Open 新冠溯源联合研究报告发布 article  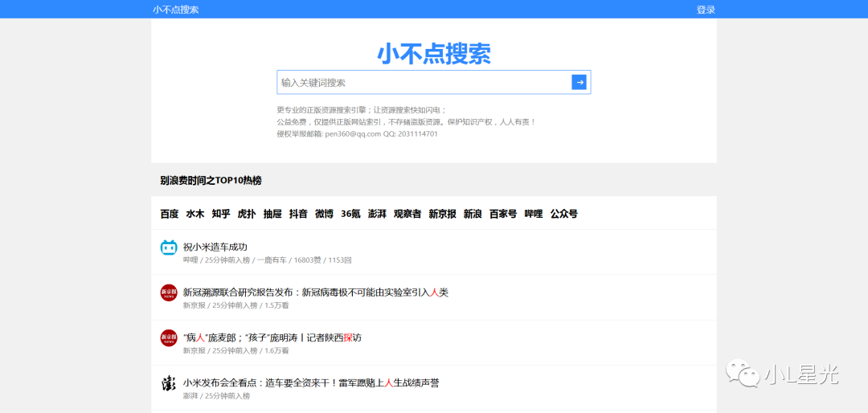pyautogui.click(x=316, y=292)
